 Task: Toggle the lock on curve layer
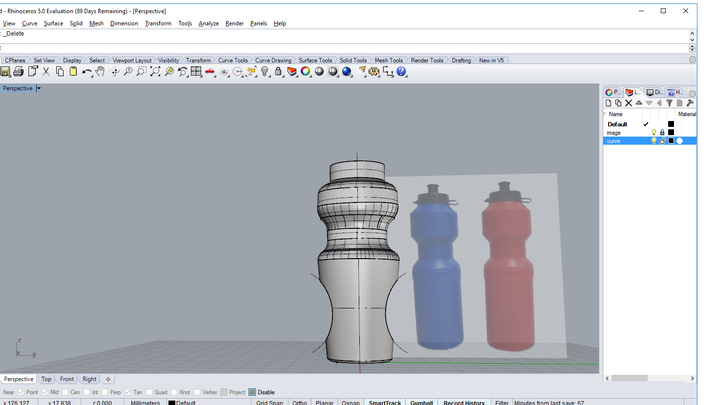(x=662, y=141)
